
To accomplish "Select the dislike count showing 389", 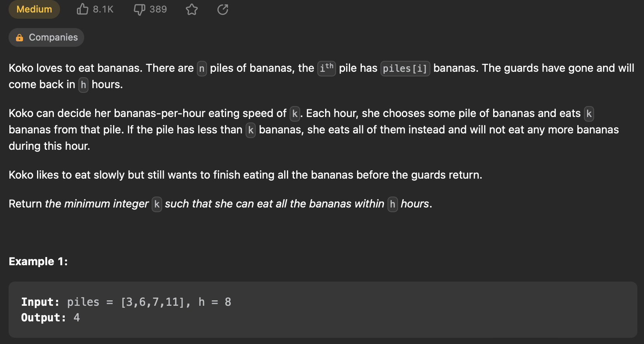I will [x=157, y=9].
